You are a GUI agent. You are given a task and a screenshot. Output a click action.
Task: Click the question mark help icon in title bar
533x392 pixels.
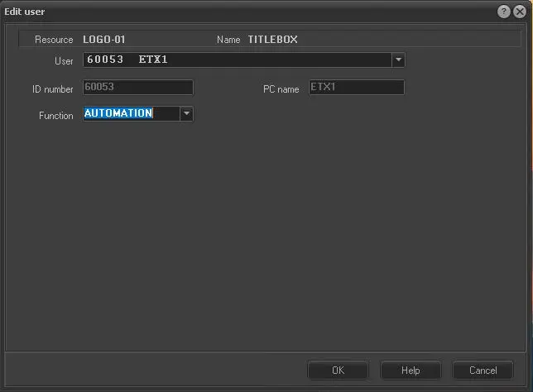(503, 12)
